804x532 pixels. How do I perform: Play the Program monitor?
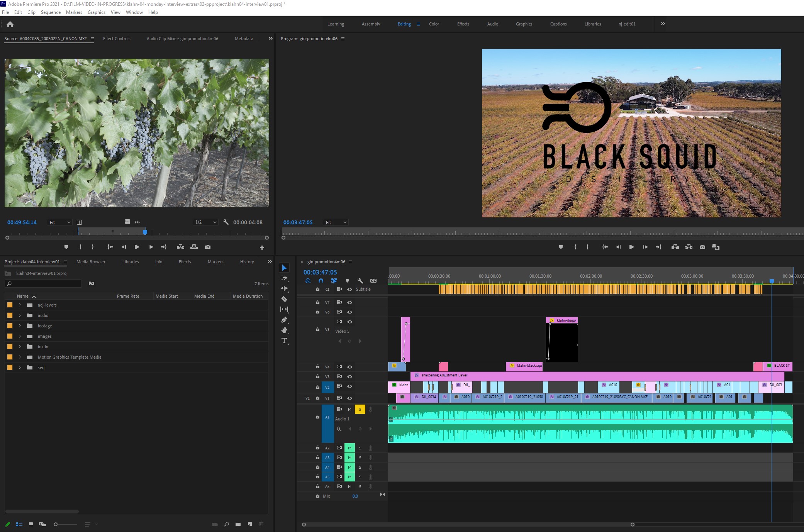click(x=631, y=247)
